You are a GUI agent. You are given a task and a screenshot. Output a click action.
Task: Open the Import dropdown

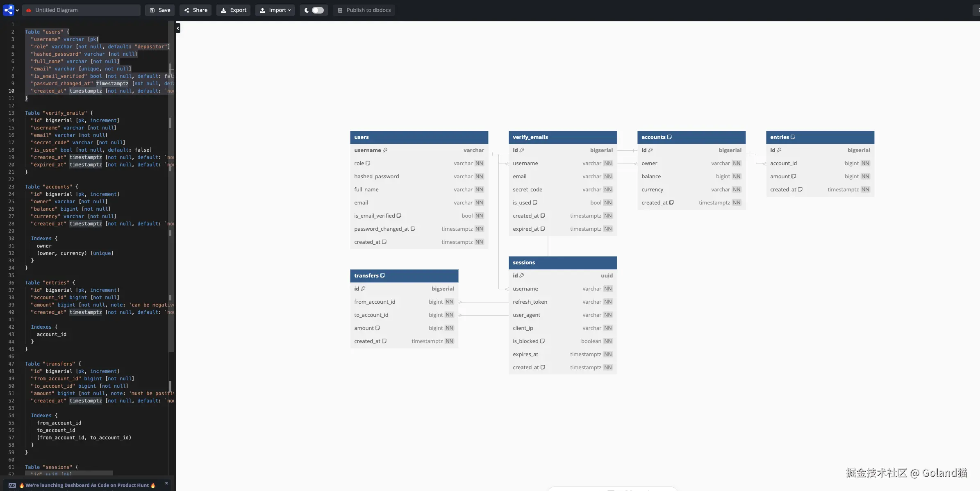pyautogui.click(x=275, y=10)
